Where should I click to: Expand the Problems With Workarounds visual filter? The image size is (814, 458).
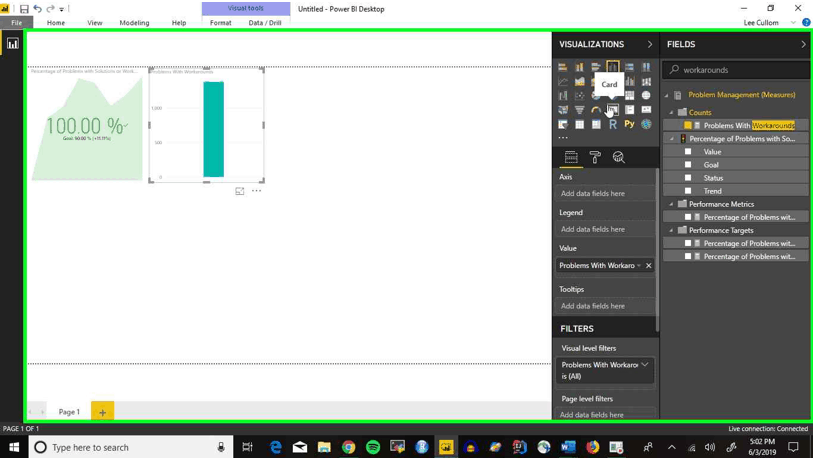pos(645,365)
